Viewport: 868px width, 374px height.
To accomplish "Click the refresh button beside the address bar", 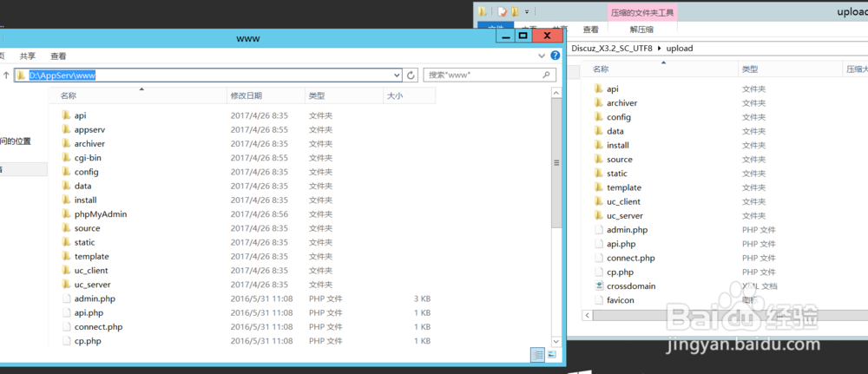I will [411, 75].
